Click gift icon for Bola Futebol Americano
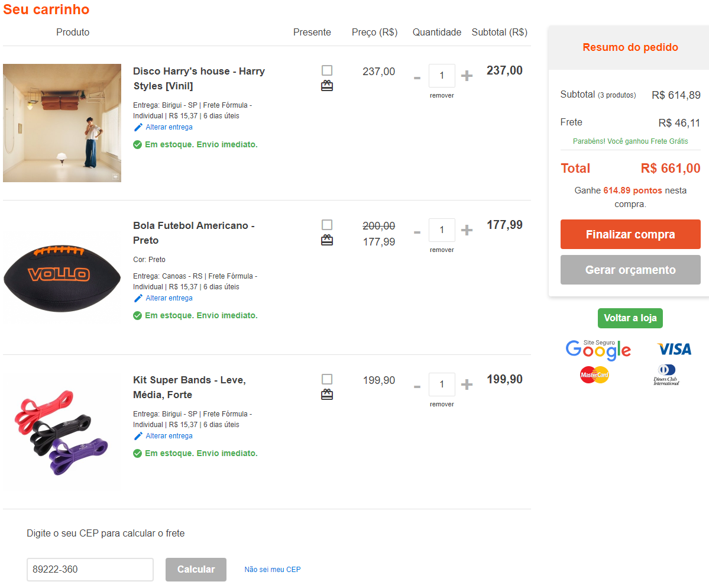This screenshot has height=588, width=709. [327, 240]
